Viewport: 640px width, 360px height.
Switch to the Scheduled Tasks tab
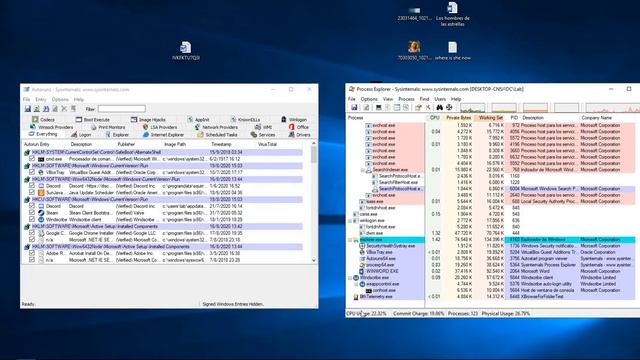[217, 135]
